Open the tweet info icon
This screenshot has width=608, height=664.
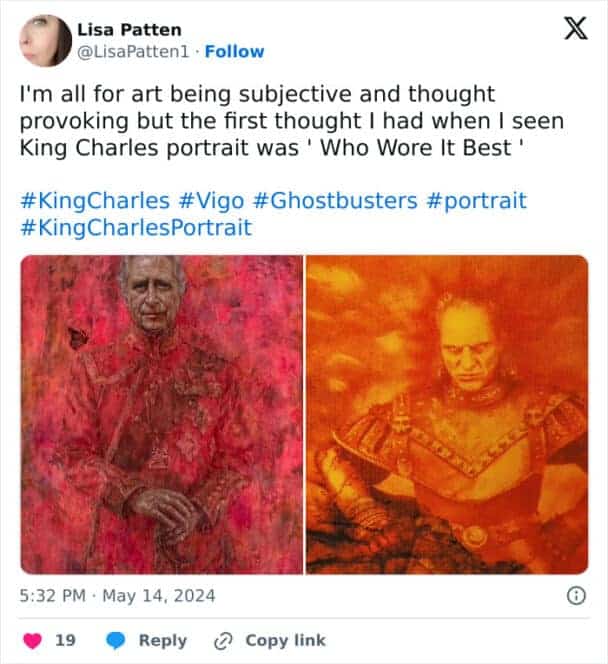[576, 596]
